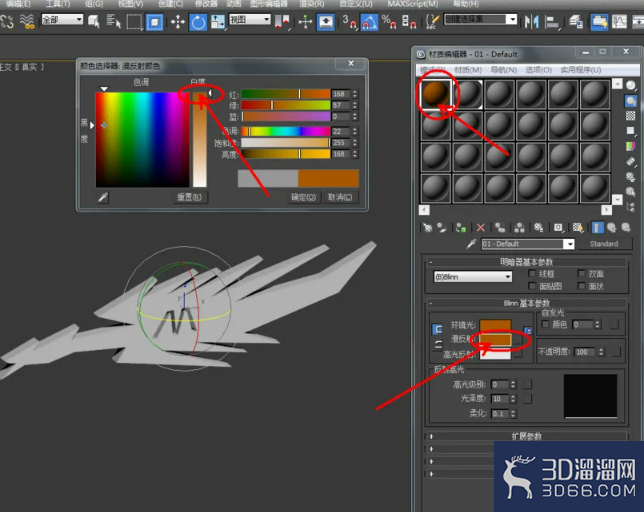
Task: Enable the 线框 (Wire) checkbox
Action: [x=532, y=273]
